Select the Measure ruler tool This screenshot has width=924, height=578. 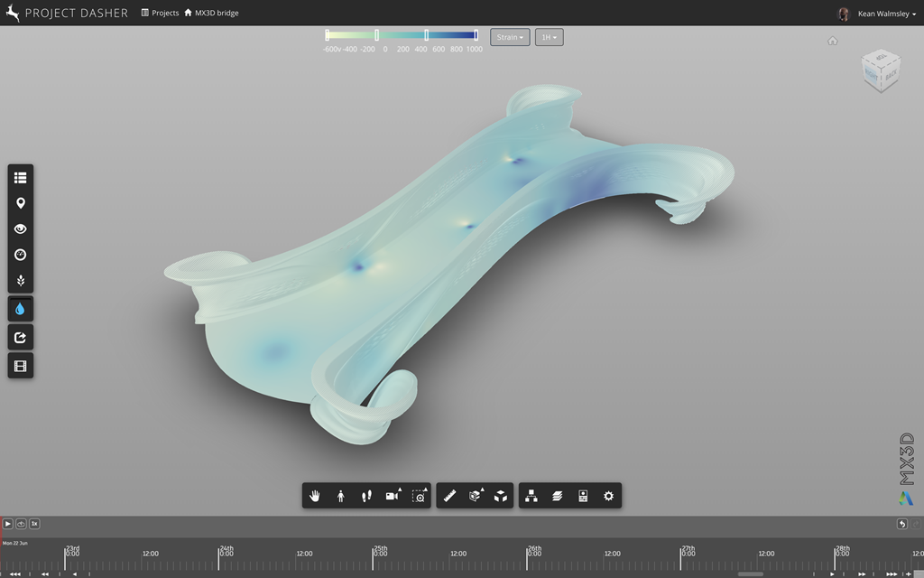pos(449,496)
